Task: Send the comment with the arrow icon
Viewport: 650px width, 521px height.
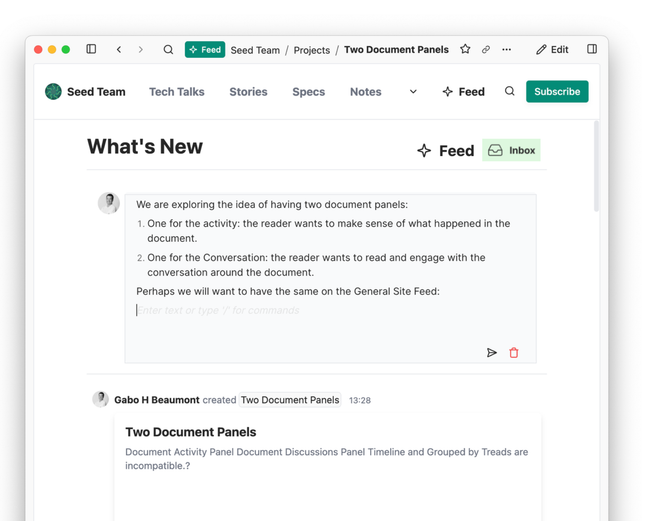Action: point(492,353)
